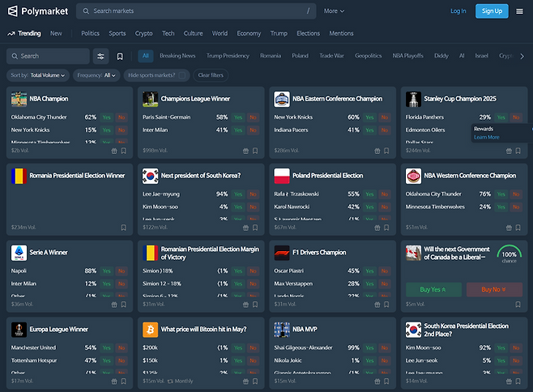Select the Trade War tag
This screenshot has width=533, height=392.
[331, 56]
